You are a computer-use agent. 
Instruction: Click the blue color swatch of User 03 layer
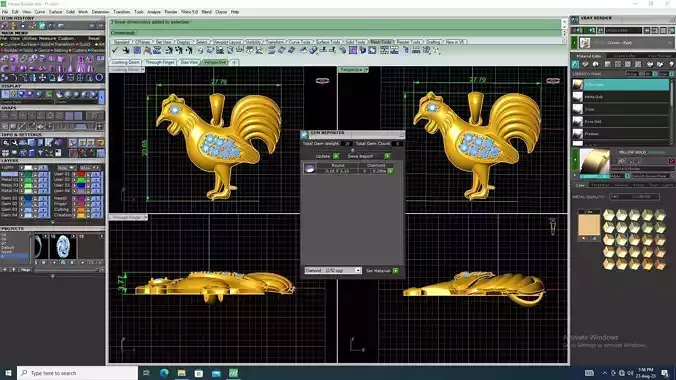click(81, 185)
